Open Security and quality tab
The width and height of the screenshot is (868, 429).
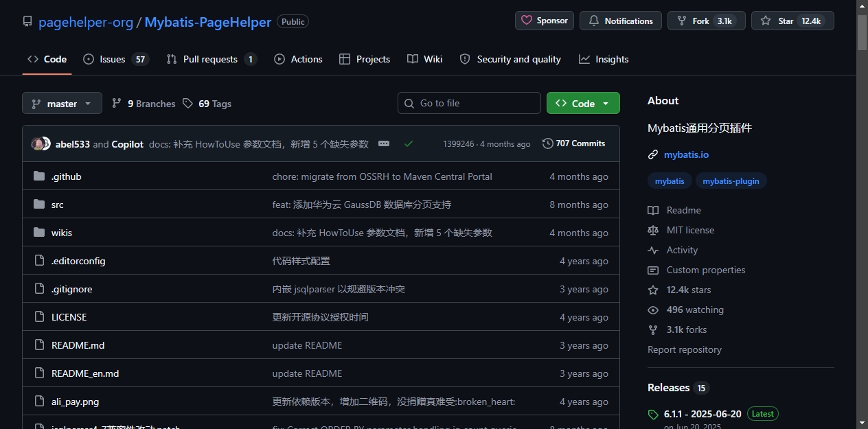pos(510,59)
